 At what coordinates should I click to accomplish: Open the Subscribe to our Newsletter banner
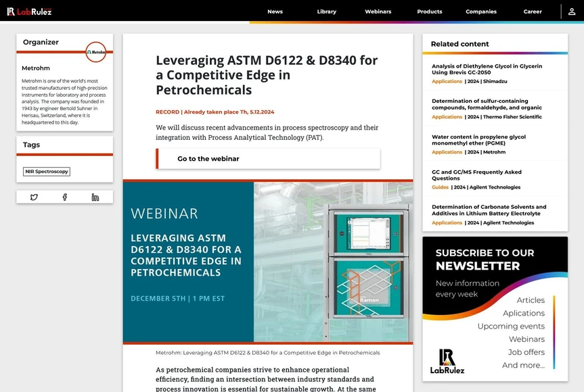point(495,309)
